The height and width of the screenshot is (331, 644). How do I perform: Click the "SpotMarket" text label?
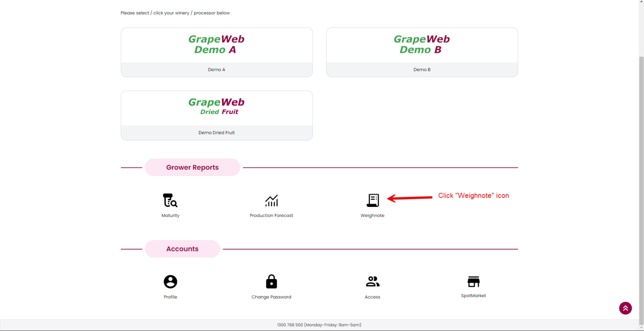coord(473,296)
